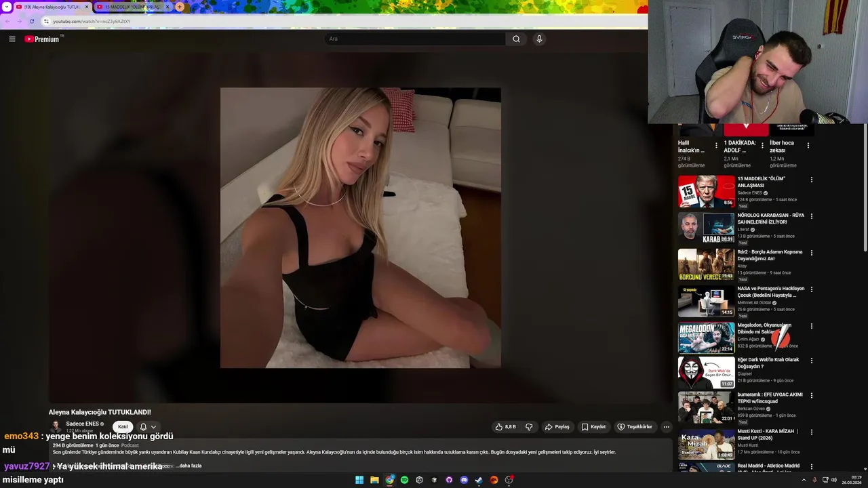Open options menu for 15 MADDELİK video
868x488 pixels.
coord(811,180)
